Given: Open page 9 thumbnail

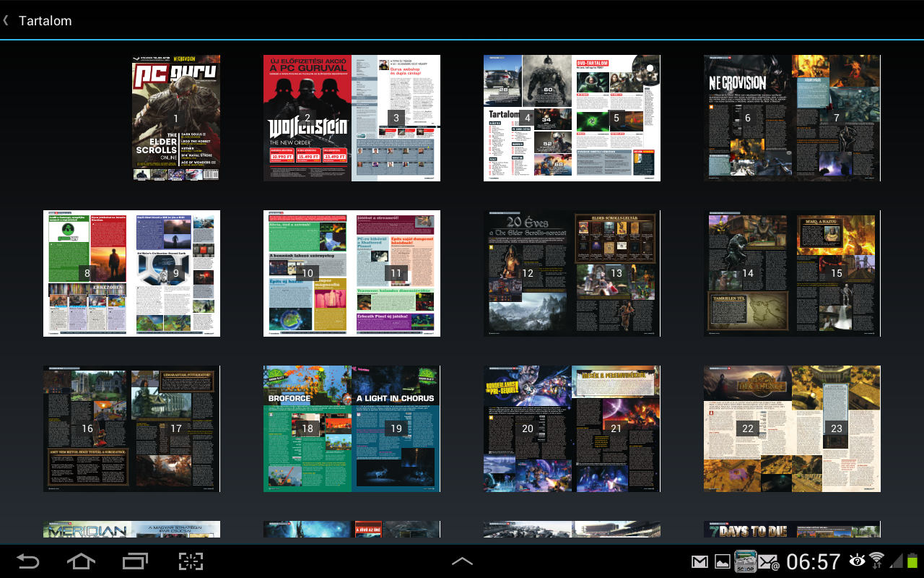Looking at the screenshot, I should 176,273.
